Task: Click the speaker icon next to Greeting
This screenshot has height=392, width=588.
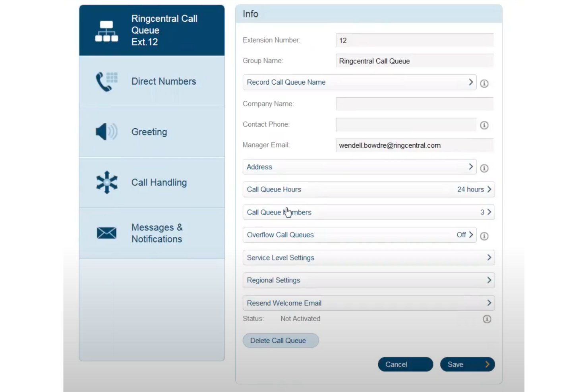Action: pyautogui.click(x=105, y=131)
